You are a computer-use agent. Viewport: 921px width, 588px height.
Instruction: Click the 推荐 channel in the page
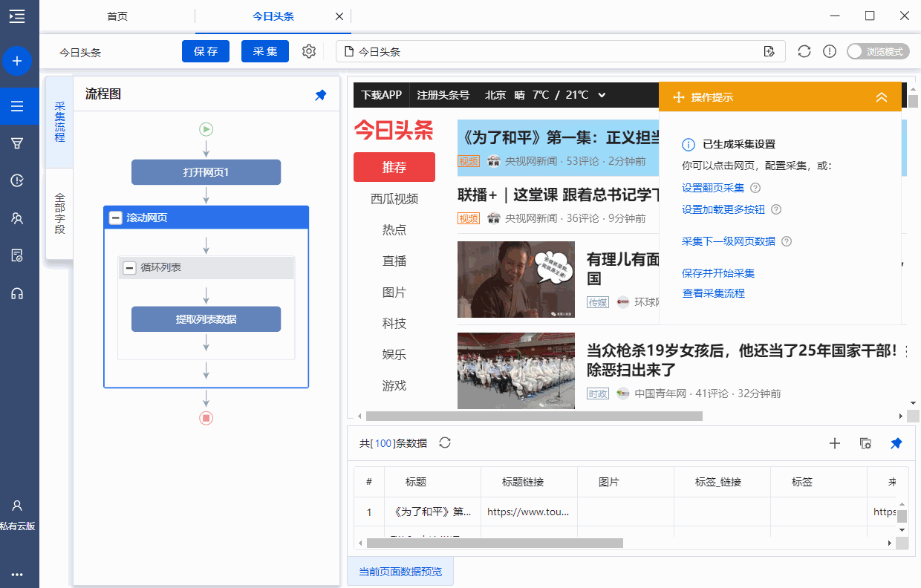(394, 167)
